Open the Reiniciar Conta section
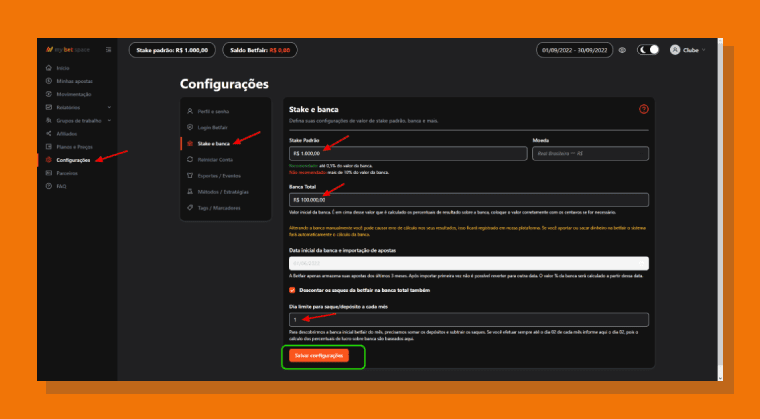Image resolution: width=760 pixels, height=419 pixels. [x=215, y=160]
